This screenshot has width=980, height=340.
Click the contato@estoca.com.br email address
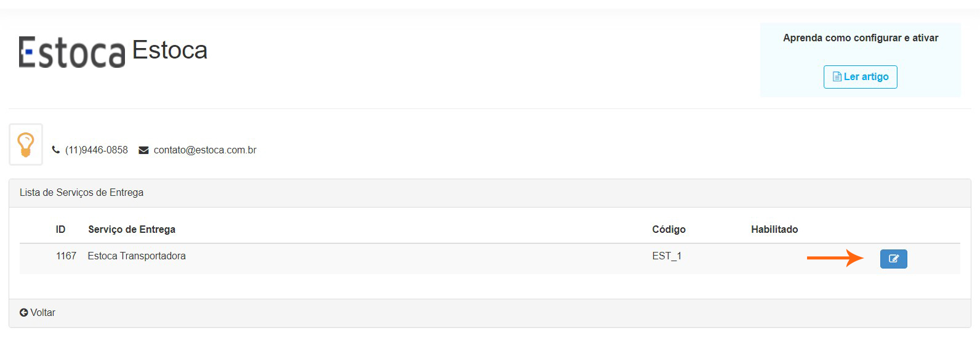pos(205,150)
